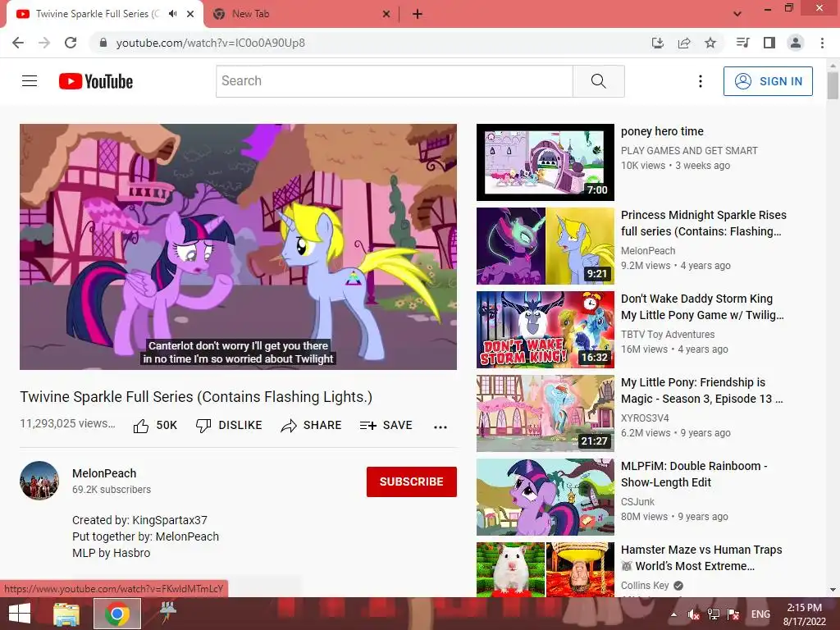840x630 pixels.
Task: Click the share page icon in address bar
Action: click(x=684, y=43)
